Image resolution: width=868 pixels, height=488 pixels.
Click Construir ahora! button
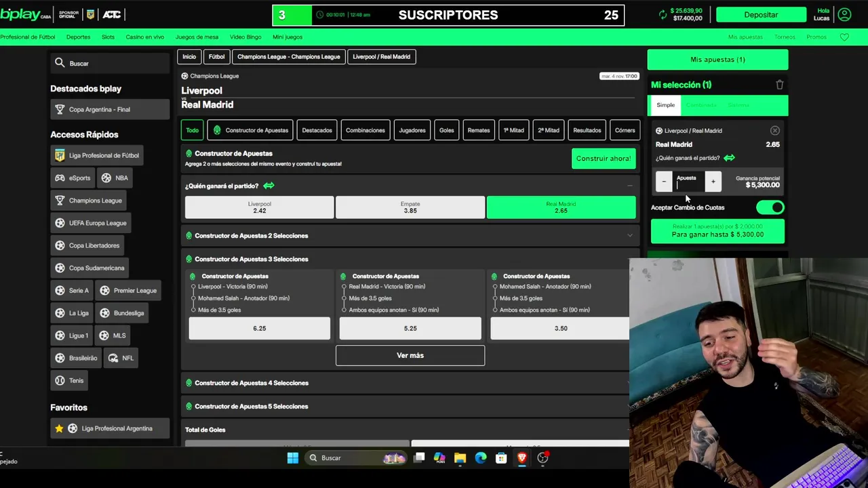[604, 159]
